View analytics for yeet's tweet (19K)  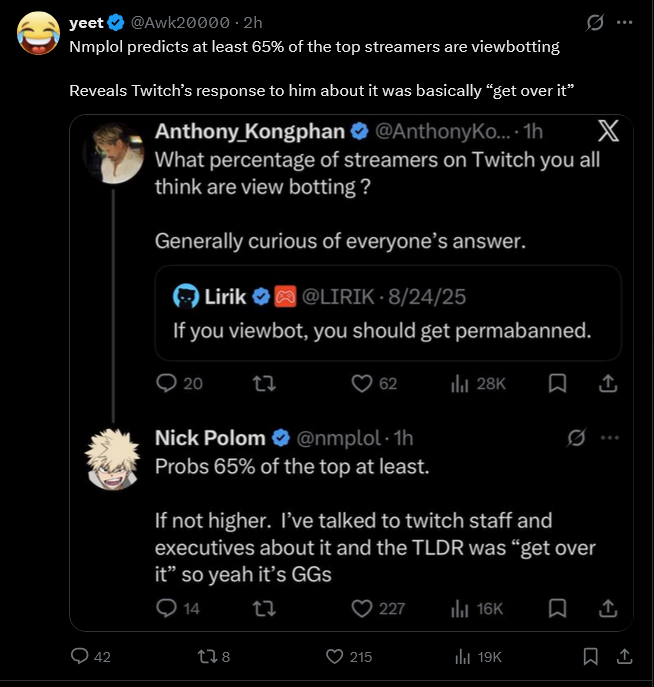point(463,657)
